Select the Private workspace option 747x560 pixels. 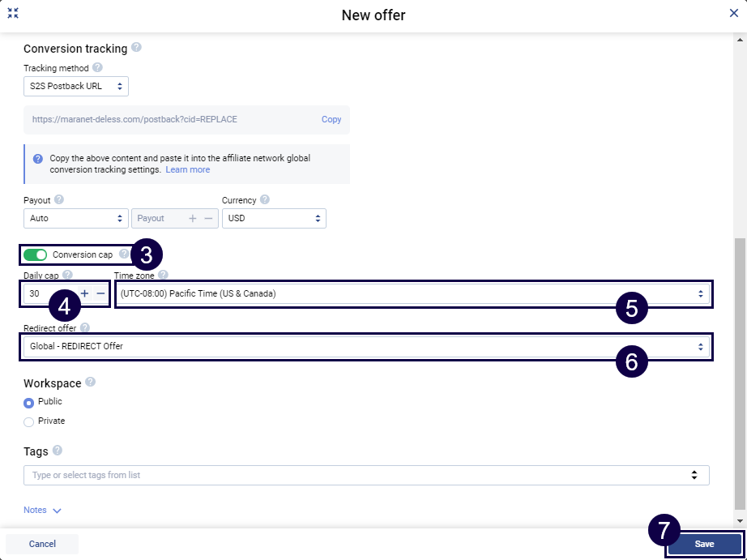point(29,421)
